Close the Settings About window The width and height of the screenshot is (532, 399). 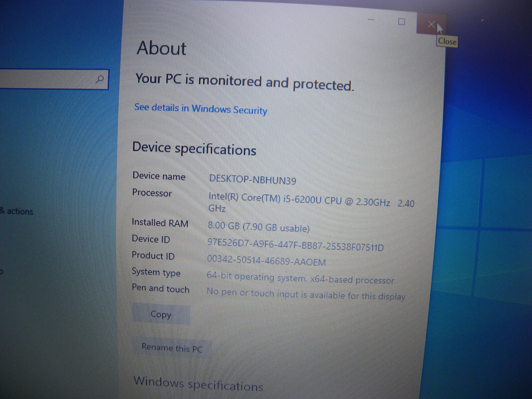pos(431,24)
